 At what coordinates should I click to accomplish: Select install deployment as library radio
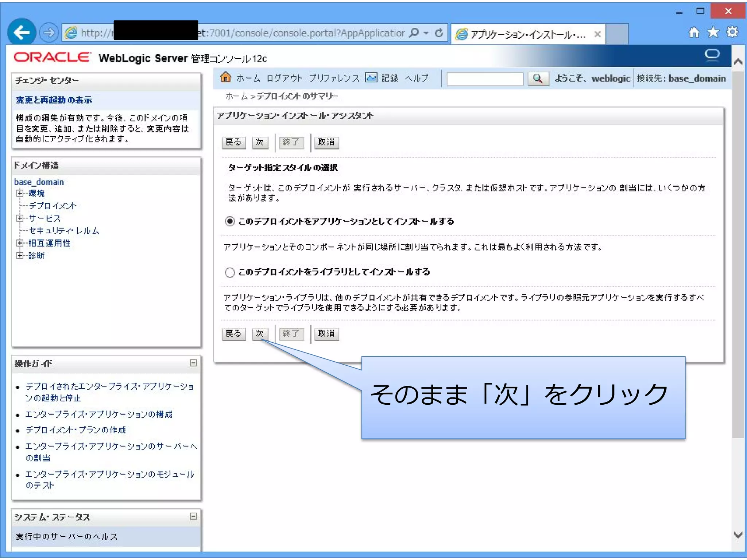(230, 272)
